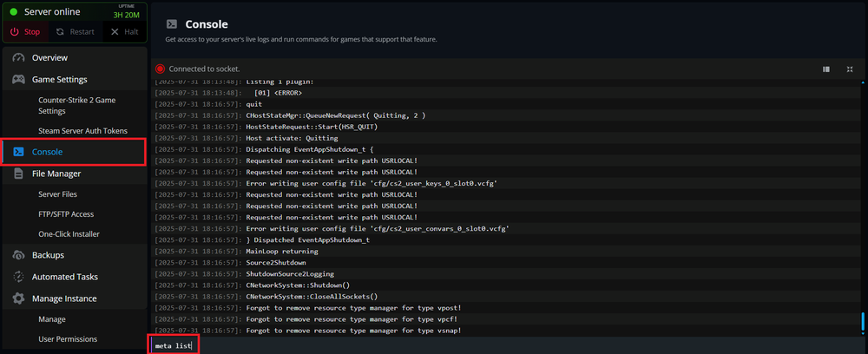Click log line 'Host activate: Quitting'
868x354 pixels.
point(292,138)
